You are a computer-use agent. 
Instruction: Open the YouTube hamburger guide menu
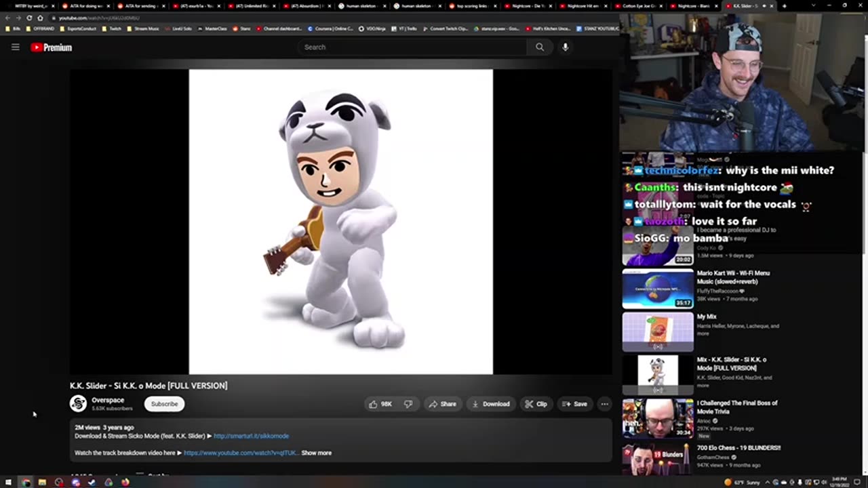pos(15,47)
